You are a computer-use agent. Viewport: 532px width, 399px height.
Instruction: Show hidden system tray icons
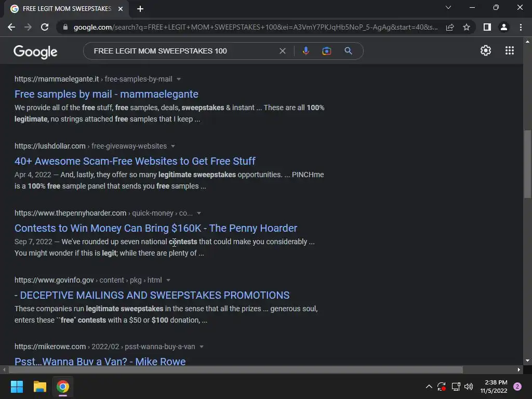click(429, 387)
